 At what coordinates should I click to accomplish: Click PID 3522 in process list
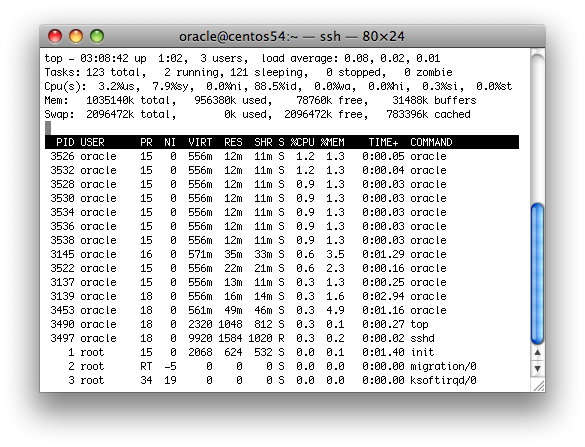tap(62, 268)
